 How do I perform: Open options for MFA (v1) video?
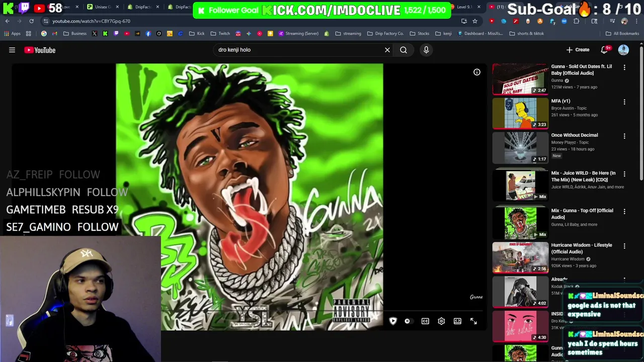pos(624,102)
